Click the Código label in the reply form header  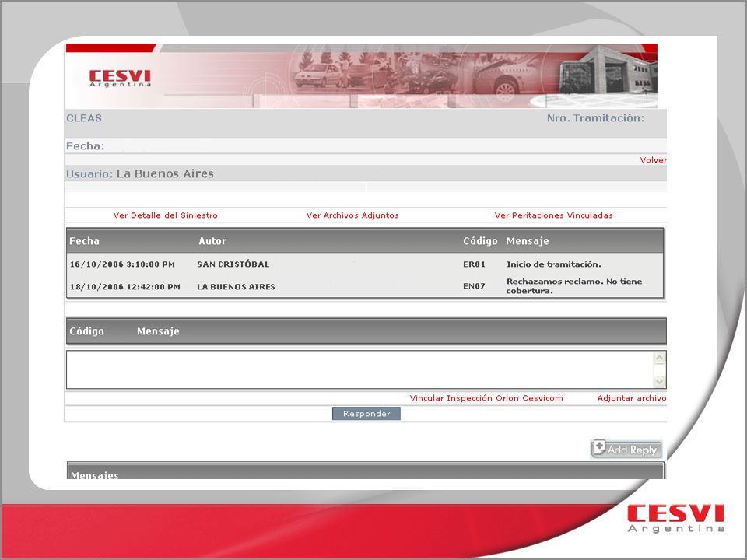tap(86, 331)
